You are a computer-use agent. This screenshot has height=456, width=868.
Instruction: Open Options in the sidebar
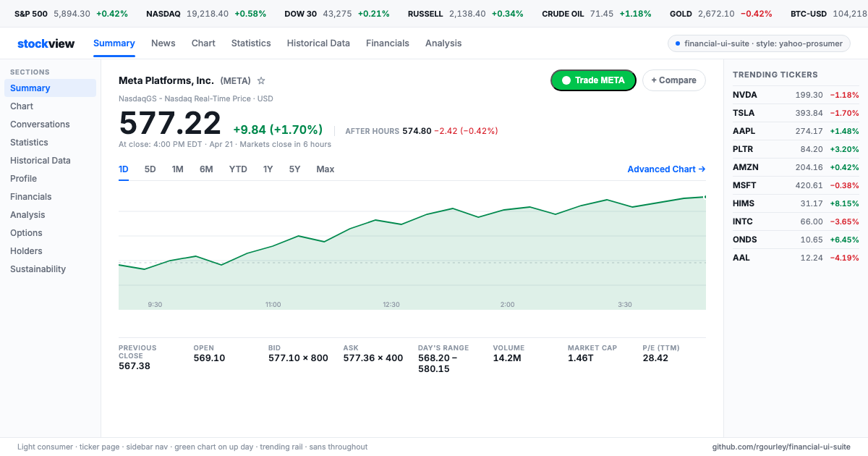[x=50, y=233]
